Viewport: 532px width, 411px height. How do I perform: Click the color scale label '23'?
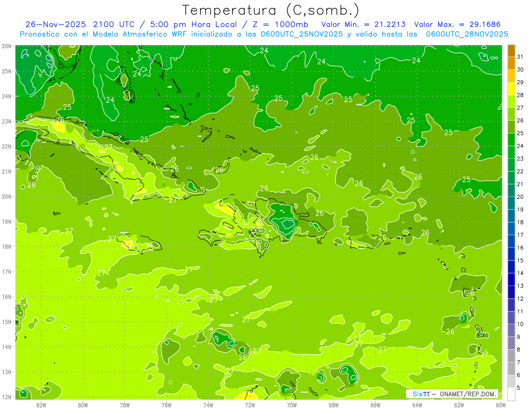pos(520,159)
